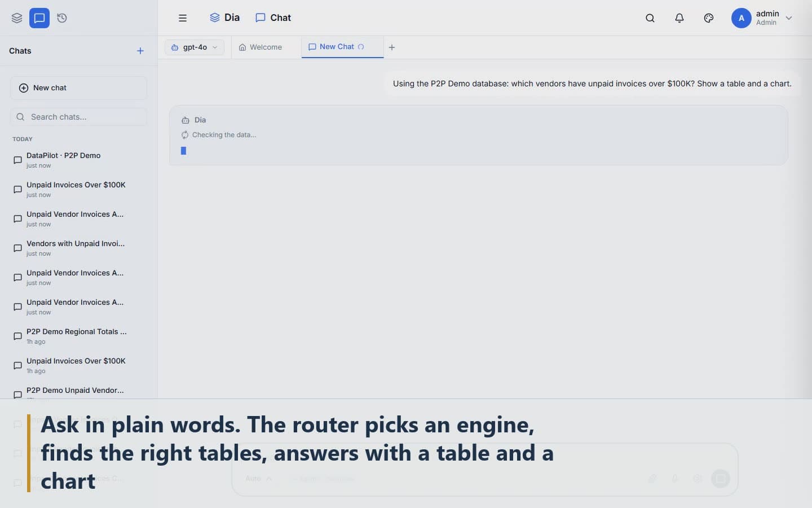
Task: Click the chat icon beside DataPilot · P2P Demo
Action: [x=17, y=160]
